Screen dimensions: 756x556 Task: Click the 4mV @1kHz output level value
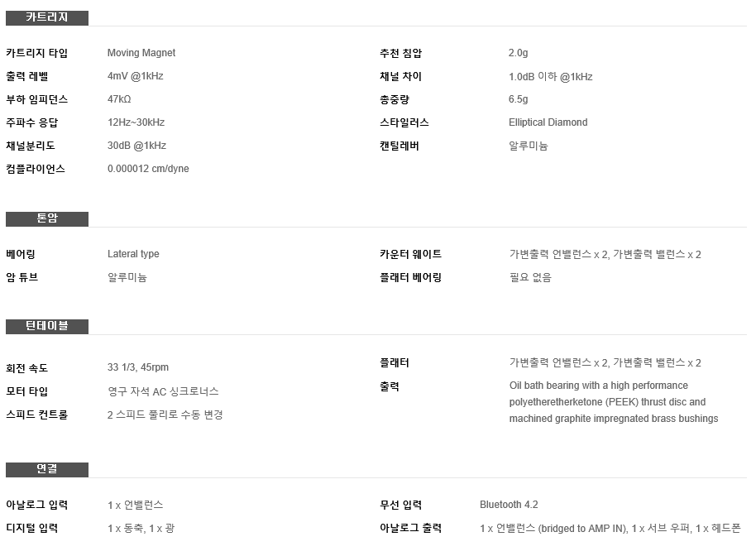[x=136, y=76]
